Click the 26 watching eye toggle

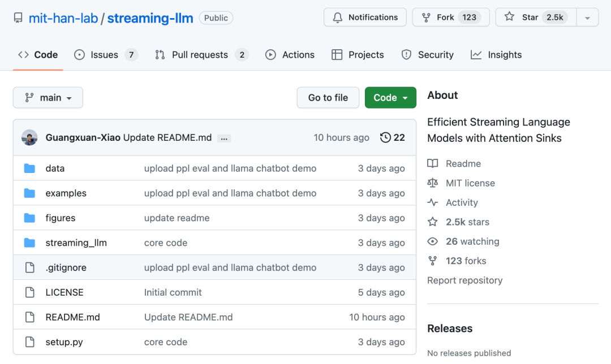coord(433,241)
